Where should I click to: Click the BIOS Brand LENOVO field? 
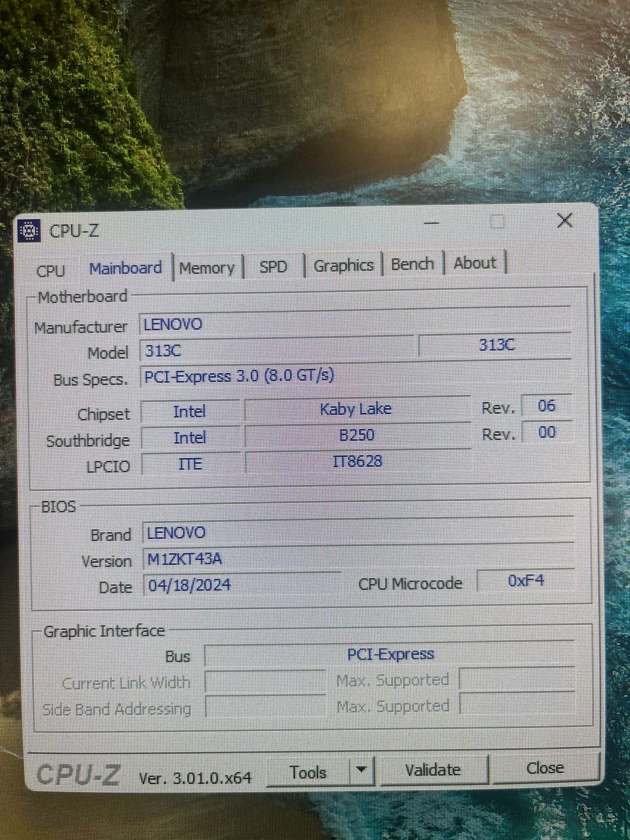point(358,532)
